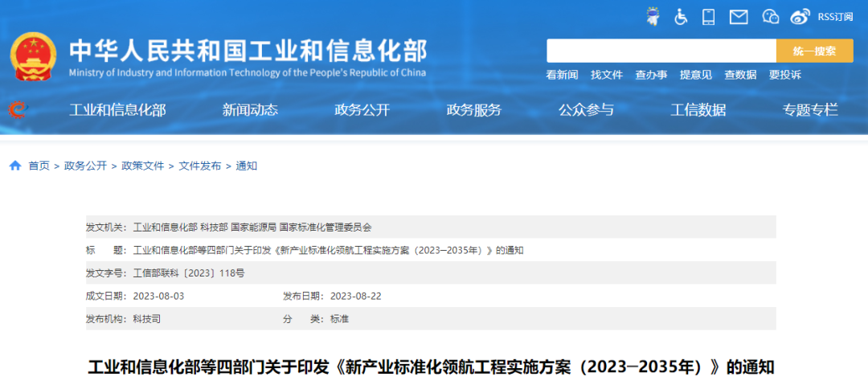Go to 政务服务 navigation tab
The width and height of the screenshot is (868, 389).
point(474,110)
